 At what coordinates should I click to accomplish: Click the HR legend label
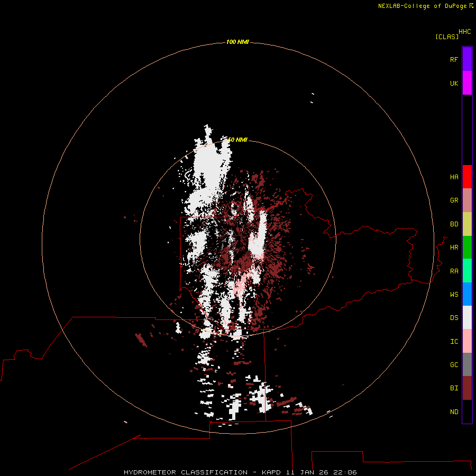click(x=454, y=248)
